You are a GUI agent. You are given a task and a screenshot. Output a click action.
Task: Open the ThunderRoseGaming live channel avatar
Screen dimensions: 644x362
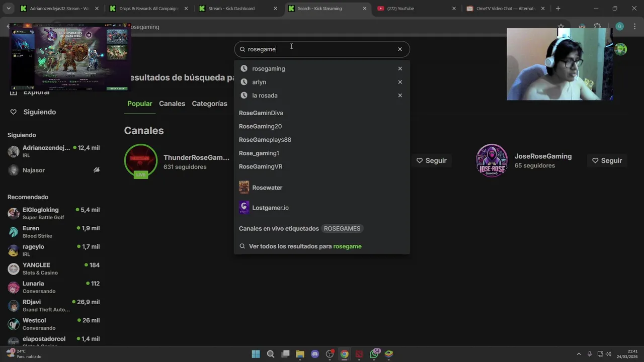pyautogui.click(x=141, y=160)
